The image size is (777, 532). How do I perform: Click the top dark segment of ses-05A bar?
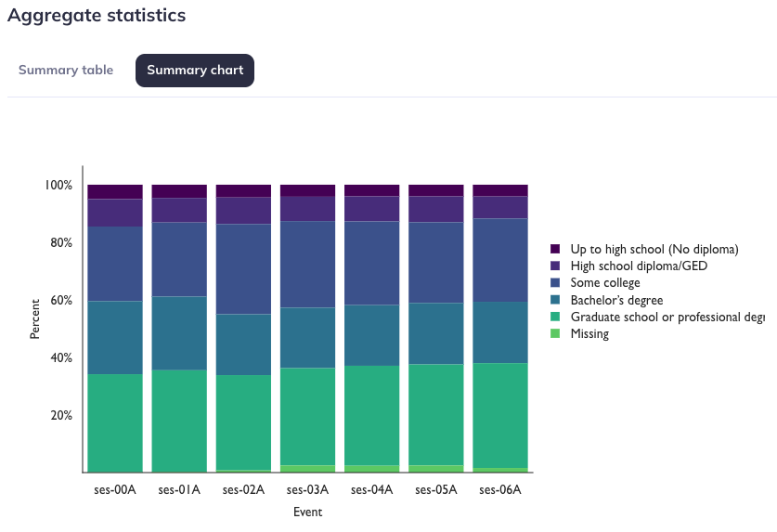[436, 190]
